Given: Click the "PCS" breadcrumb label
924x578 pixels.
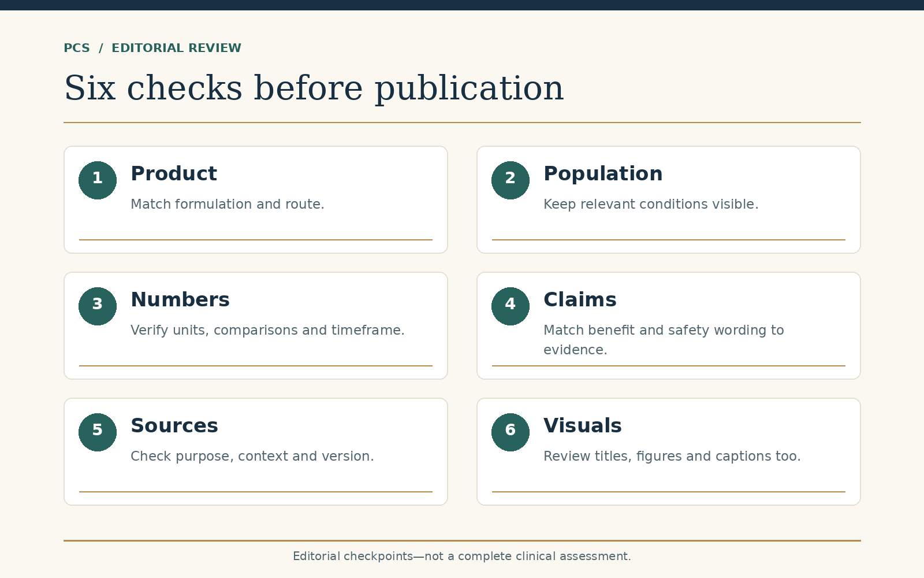Looking at the screenshot, I should pyautogui.click(x=77, y=48).
